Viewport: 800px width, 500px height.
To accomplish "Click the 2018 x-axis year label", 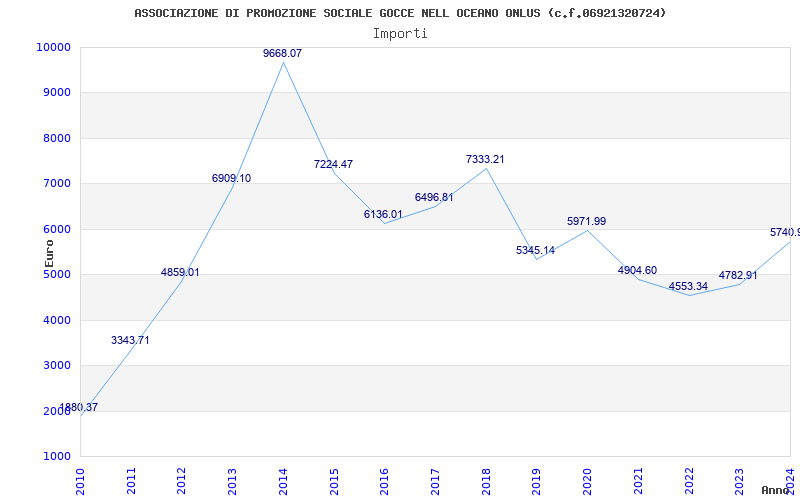I will click(486, 481).
